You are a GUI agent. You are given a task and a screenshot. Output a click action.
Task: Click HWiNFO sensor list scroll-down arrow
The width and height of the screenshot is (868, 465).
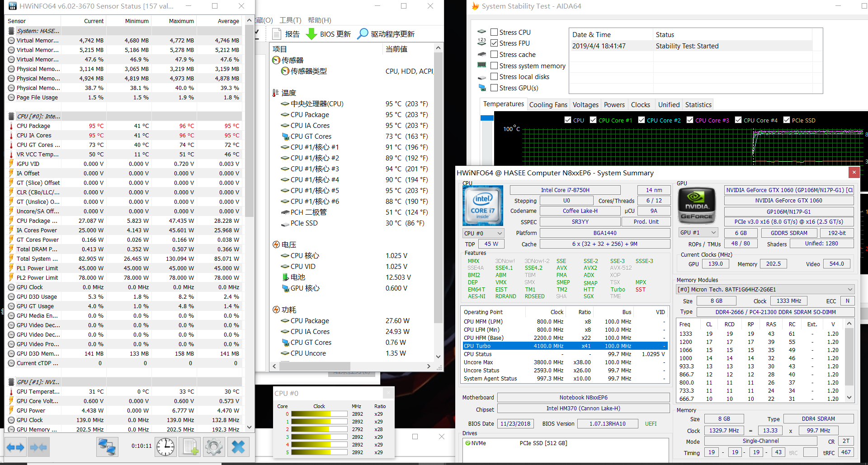[249, 427]
